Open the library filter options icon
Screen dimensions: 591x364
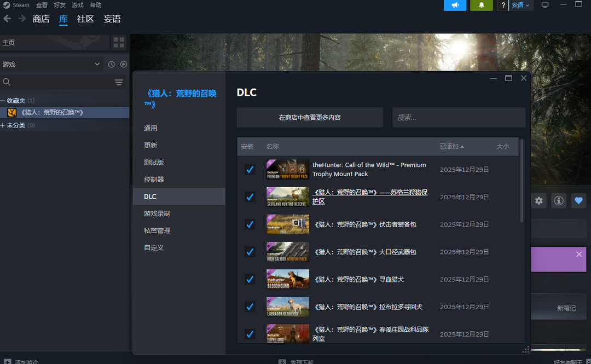tap(119, 82)
